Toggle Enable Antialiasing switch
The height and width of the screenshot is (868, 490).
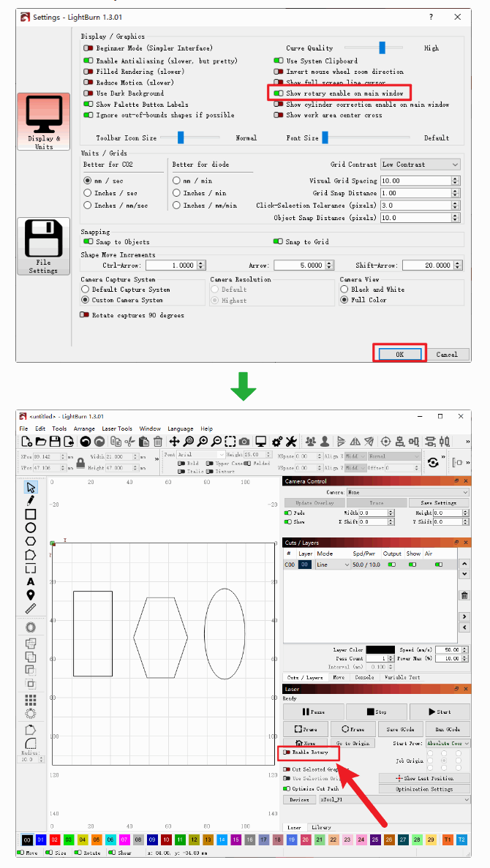(x=88, y=61)
